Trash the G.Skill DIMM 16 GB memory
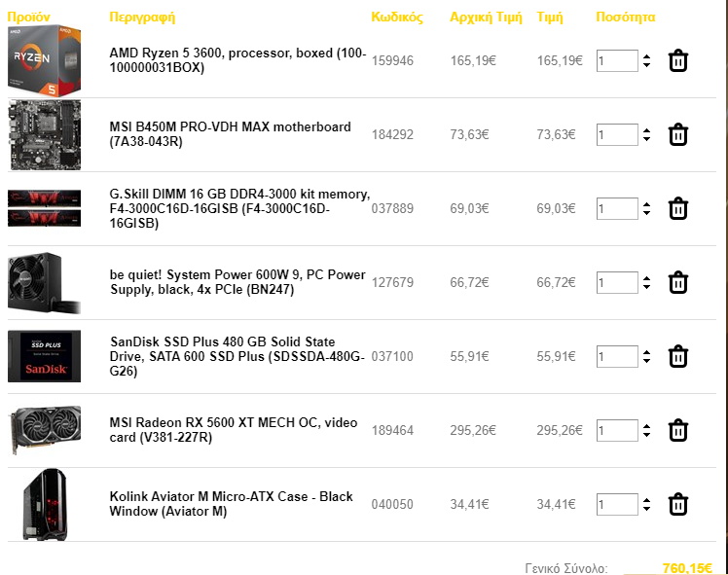Viewport: 728px width, 575px height. tap(677, 208)
